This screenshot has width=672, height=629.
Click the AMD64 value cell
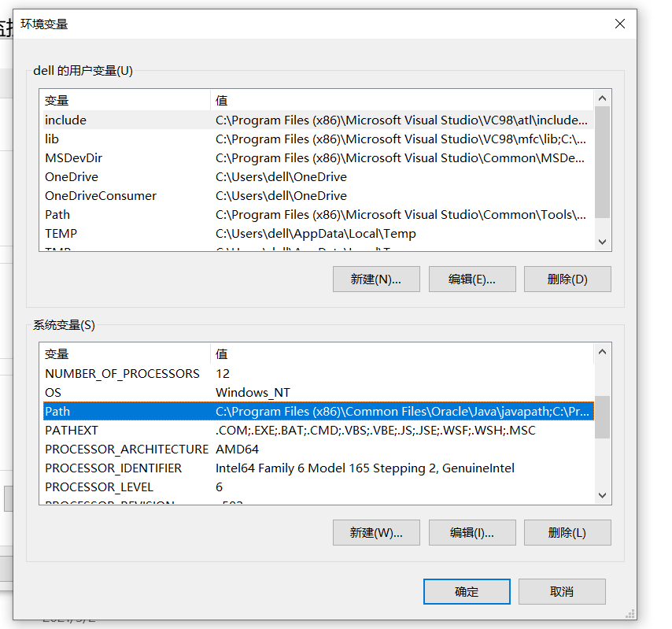237,449
